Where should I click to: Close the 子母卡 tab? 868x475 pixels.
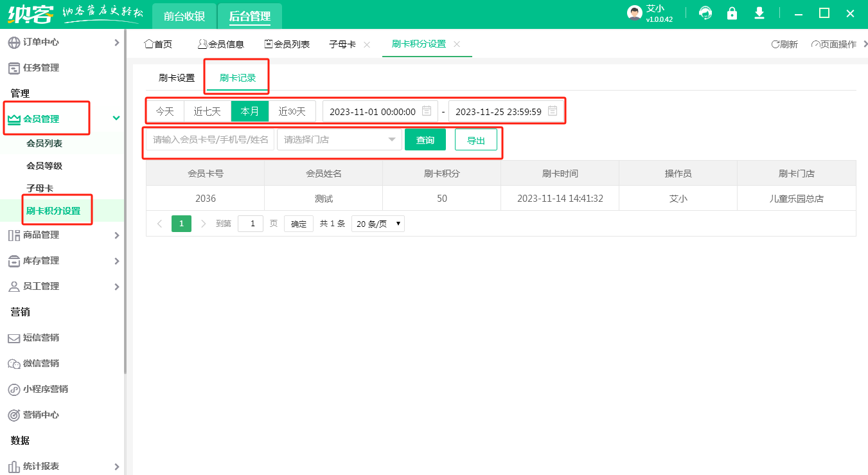tap(367, 44)
